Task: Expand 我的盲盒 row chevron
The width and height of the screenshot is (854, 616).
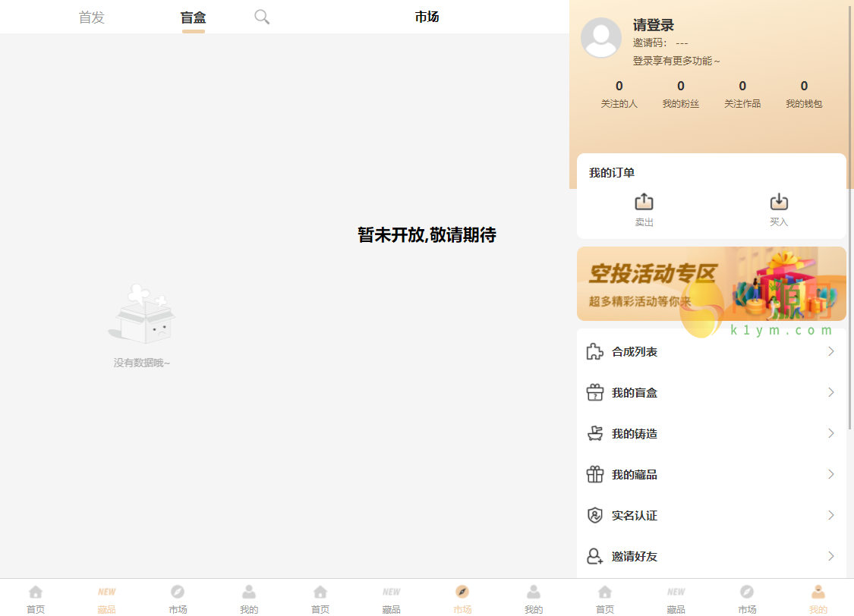Action: [830, 392]
